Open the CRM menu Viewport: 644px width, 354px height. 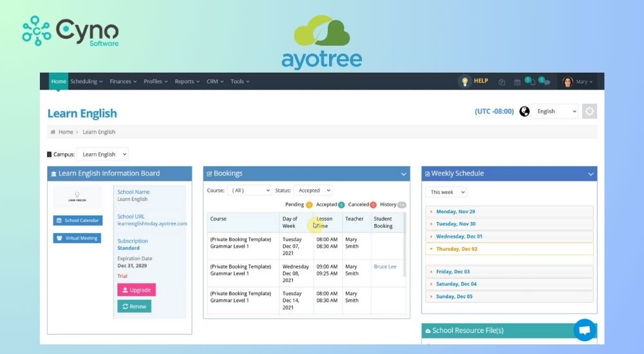(215, 81)
